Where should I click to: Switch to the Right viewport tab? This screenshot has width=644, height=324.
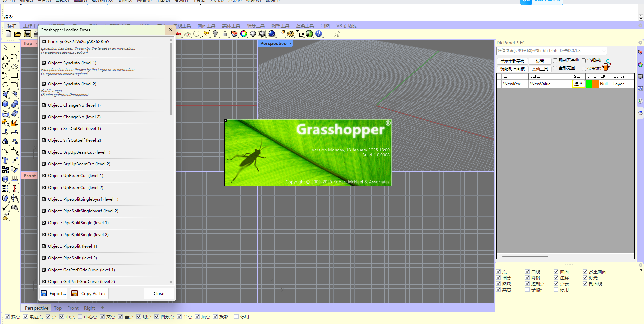[89, 308]
